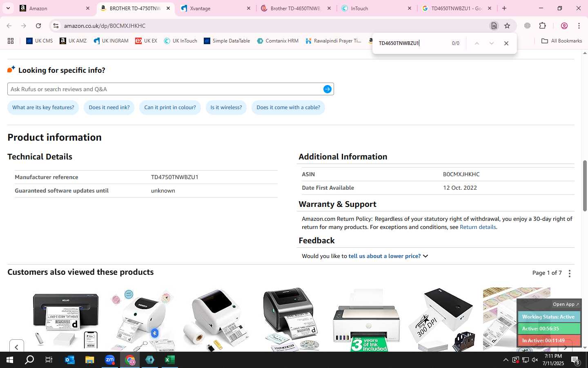Reload the current page
The image size is (588, 368).
[38, 26]
